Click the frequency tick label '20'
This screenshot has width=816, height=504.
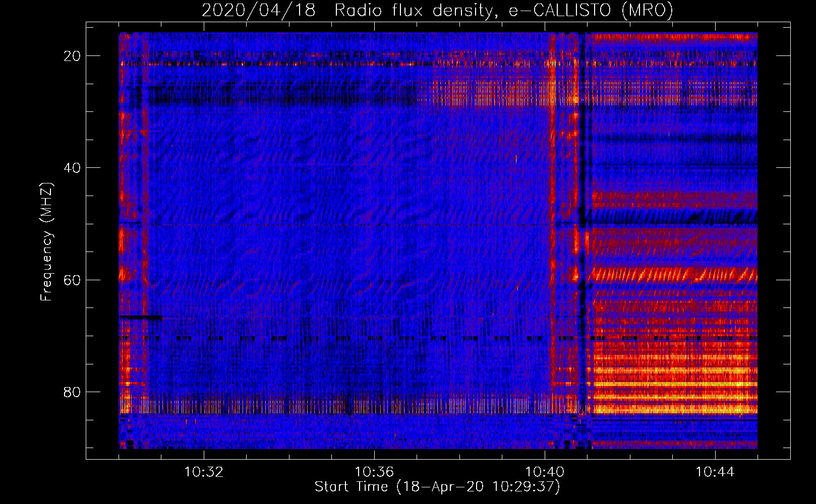point(72,56)
